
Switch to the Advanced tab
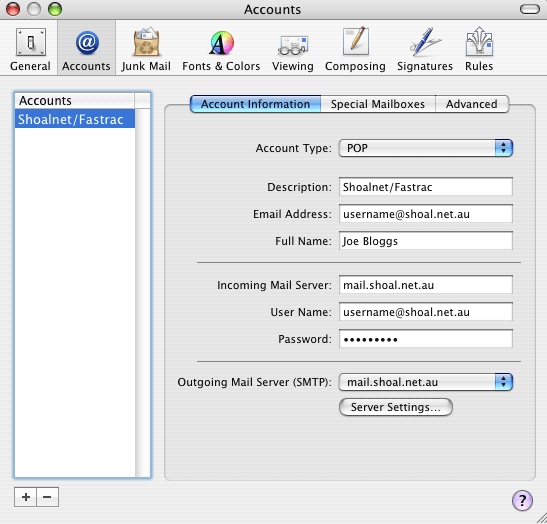point(472,104)
